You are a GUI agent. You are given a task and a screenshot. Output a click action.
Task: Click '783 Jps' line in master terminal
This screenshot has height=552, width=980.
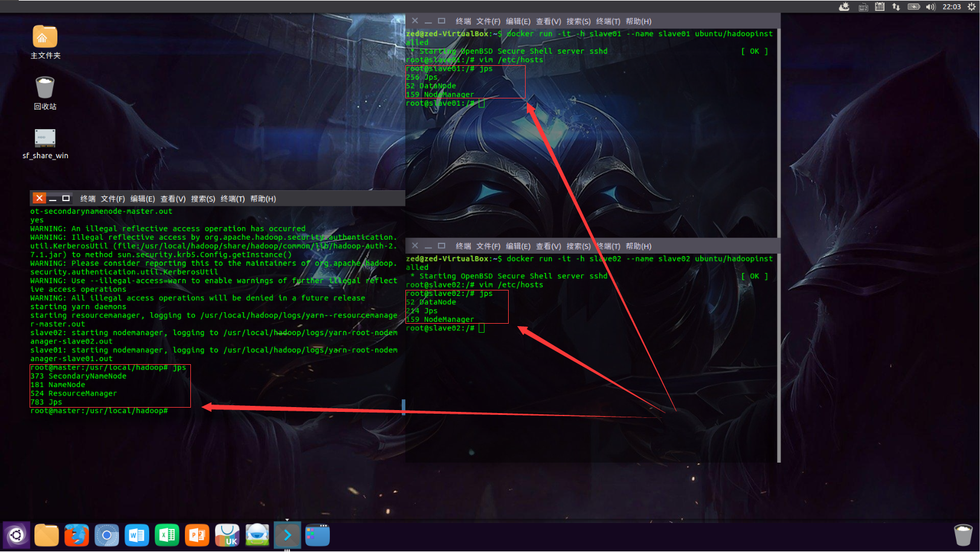point(47,402)
